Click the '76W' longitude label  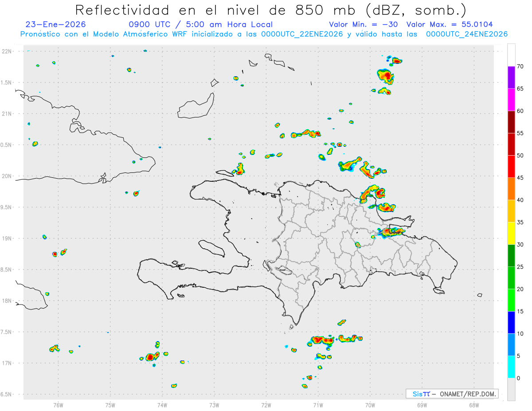coord(58,405)
